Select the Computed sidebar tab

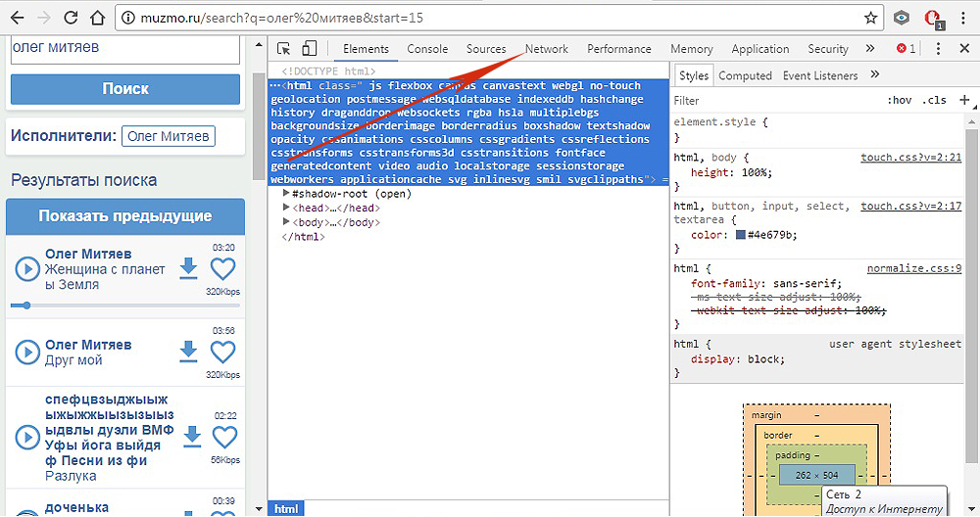(x=745, y=75)
